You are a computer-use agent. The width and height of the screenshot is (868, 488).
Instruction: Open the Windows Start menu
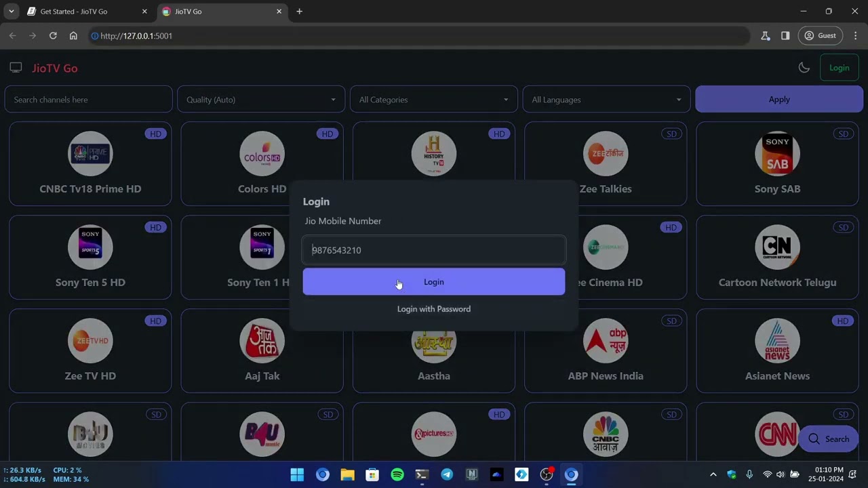coord(297,474)
